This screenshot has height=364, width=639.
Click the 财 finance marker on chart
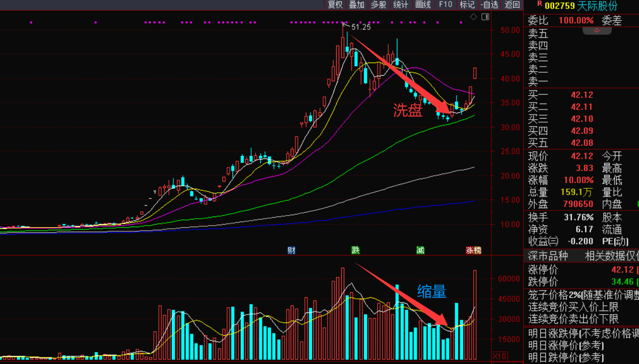291,250
